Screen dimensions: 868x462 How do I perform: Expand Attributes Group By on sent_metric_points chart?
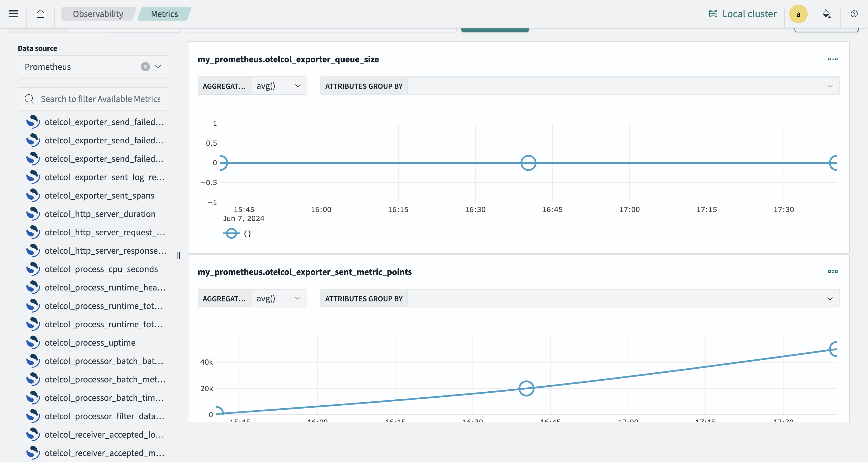[x=830, y=299]
